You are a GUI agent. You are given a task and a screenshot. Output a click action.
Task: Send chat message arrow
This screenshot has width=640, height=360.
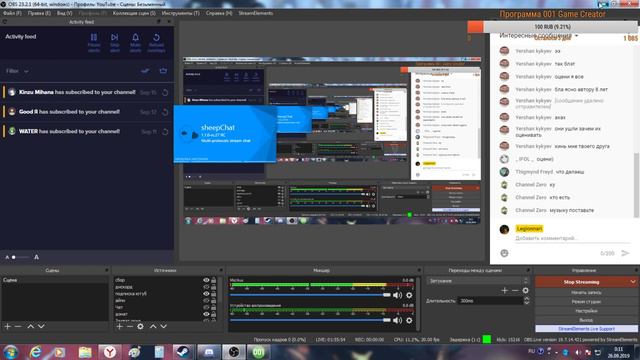pos(625,253)
